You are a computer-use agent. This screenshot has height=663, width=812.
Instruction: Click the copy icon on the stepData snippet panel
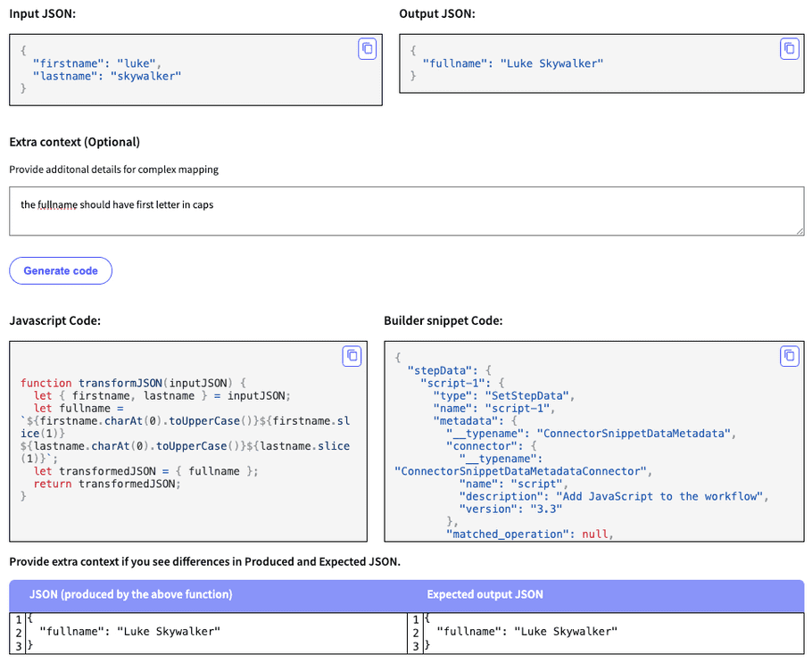pos(789,355)
